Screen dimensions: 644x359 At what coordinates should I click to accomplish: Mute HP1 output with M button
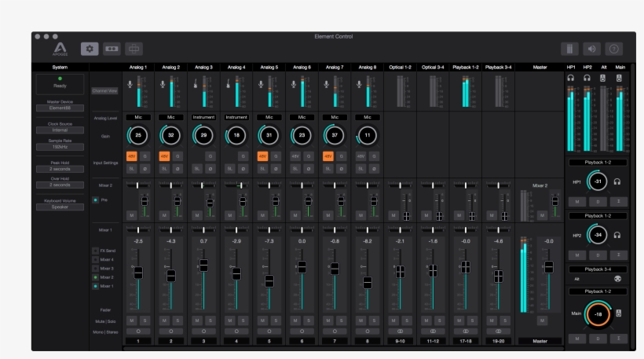(577, 202)
